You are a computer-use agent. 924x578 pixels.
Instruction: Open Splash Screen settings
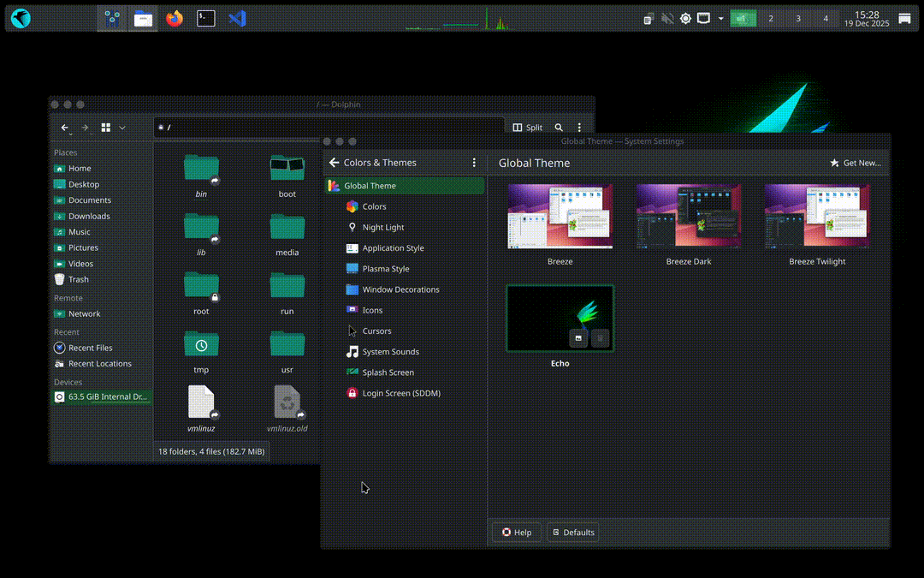(x=390, y=372)
